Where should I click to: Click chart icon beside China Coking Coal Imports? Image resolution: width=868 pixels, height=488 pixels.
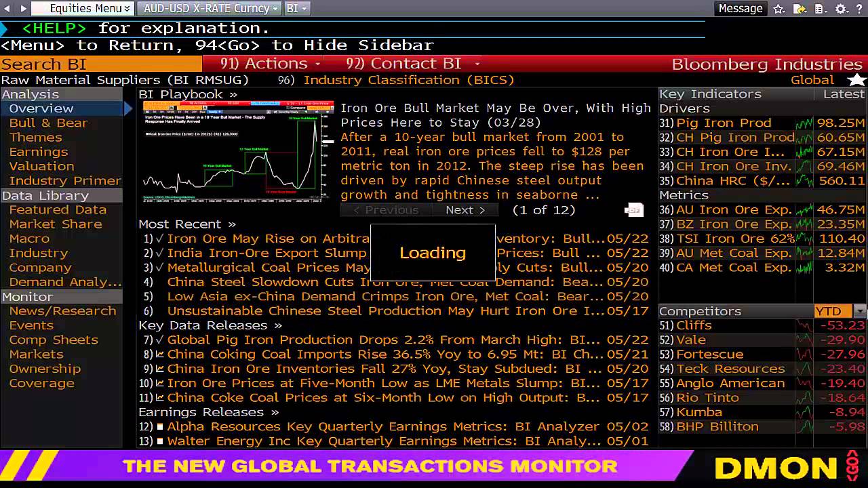click(x=160, y=354)
